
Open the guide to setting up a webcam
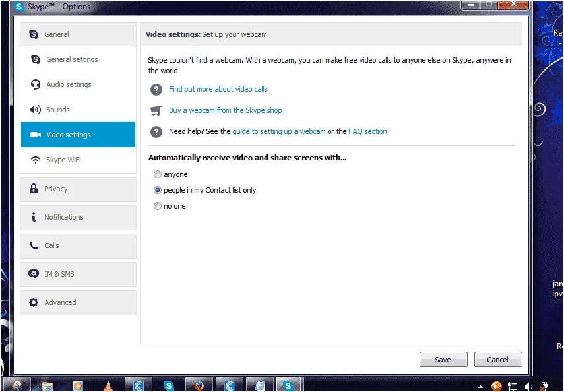279,131
